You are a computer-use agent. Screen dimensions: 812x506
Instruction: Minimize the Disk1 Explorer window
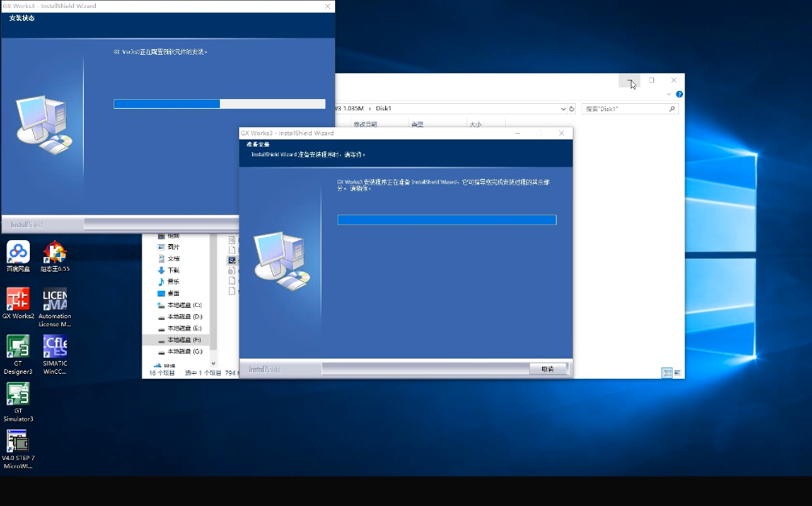point(630,81)
